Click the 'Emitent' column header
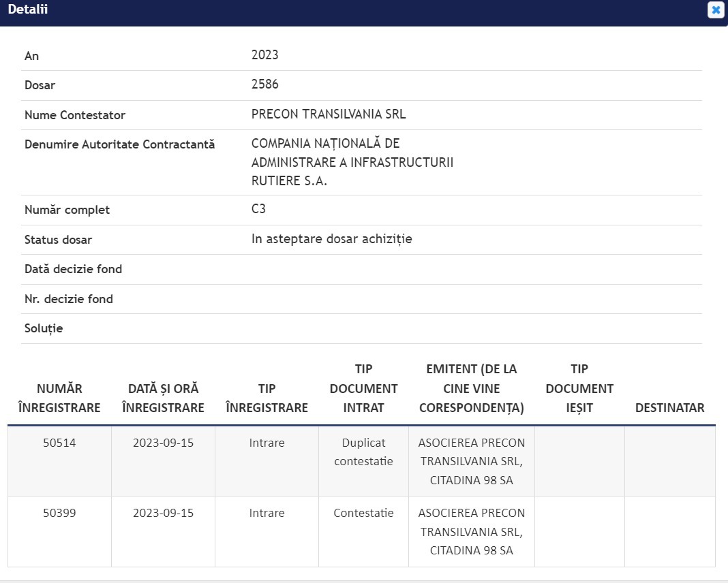This screenshot has height=583, width=728. coord(472,388)
